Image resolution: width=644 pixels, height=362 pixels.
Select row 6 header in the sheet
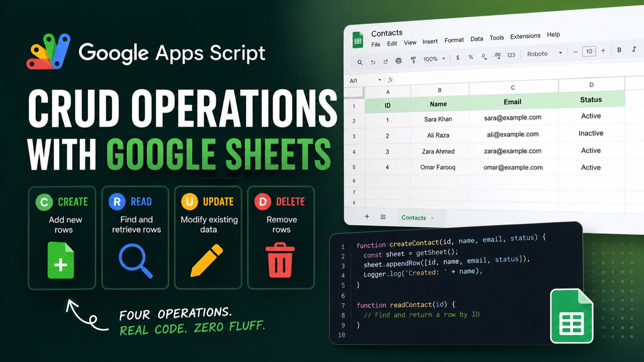click(x=354, y=181)
